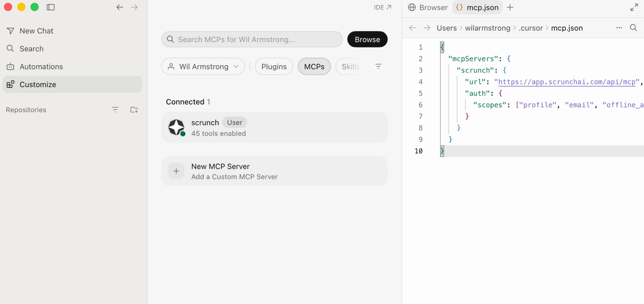
Task: Click the braces icon on mcp.json tab
Action: [x=459, y=7]
